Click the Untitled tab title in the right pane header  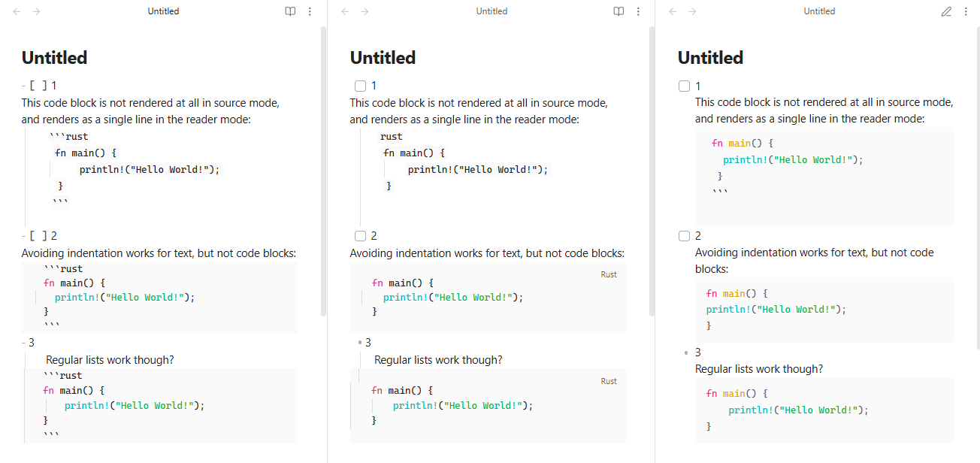click(819, 11)
